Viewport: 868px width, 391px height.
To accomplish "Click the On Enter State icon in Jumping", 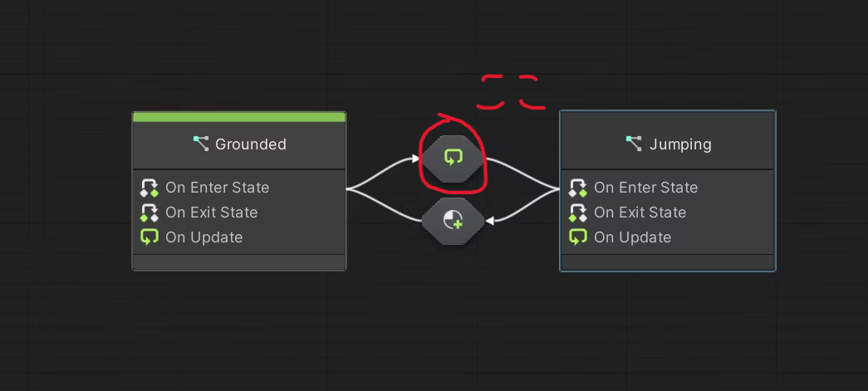I will point(578,188).
